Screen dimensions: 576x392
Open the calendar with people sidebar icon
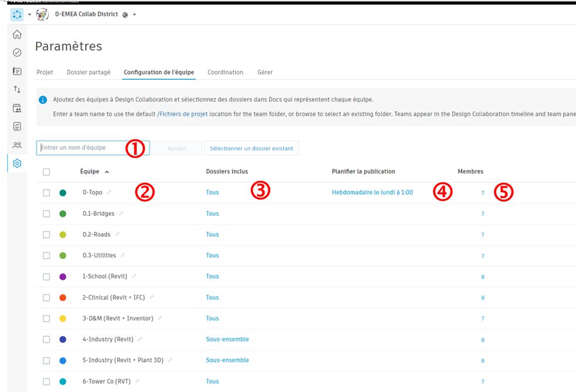click(x=17, y=108)
